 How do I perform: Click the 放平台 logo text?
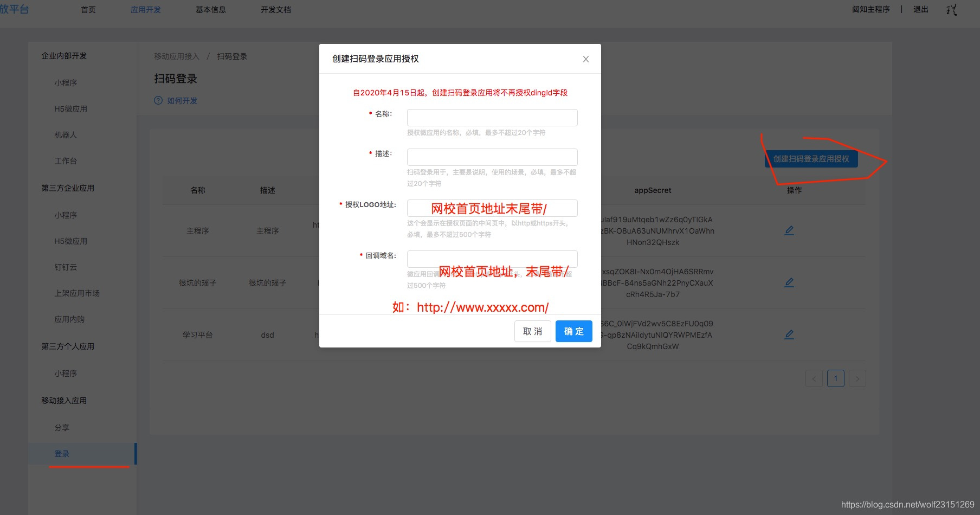click(14, 9)
